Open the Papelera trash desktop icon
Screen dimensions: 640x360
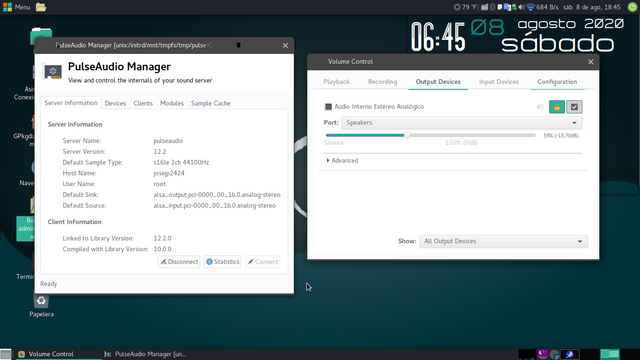coord(41,305)
